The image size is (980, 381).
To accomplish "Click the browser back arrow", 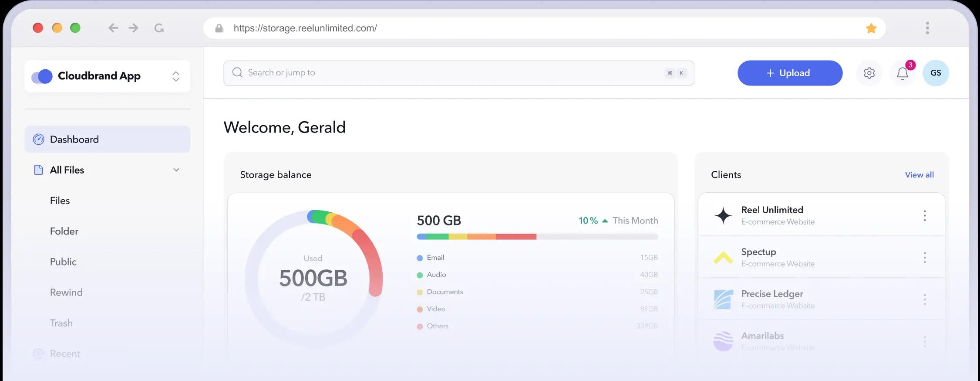I will click(113, 28).
